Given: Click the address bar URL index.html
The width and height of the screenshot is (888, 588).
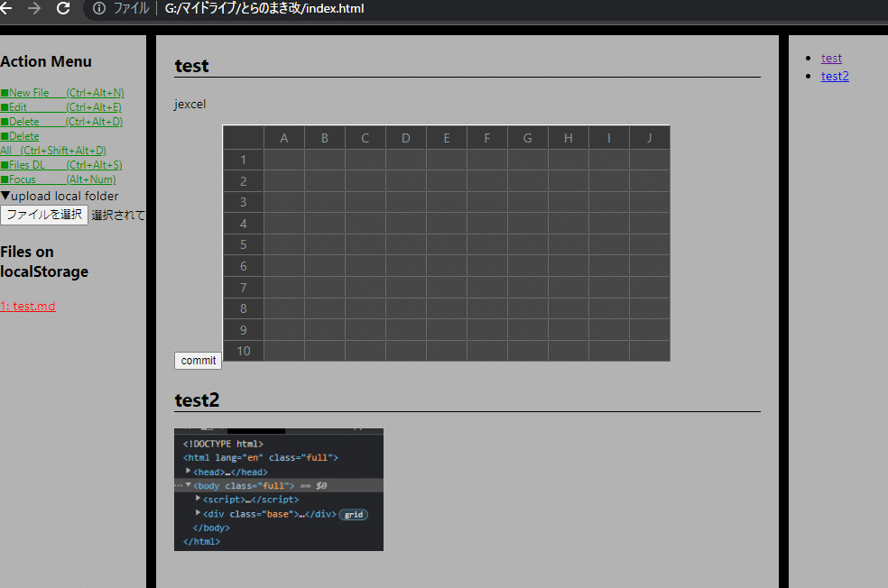Looking at the screenshot, I should pos(264,8).
